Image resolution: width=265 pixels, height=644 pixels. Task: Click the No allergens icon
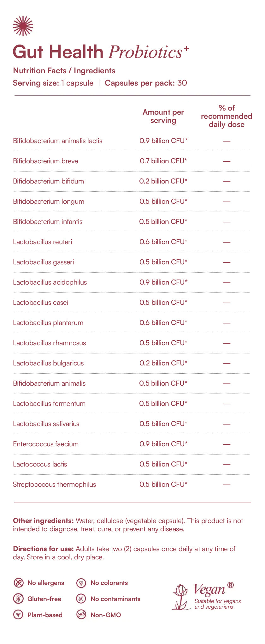(18, 583)
